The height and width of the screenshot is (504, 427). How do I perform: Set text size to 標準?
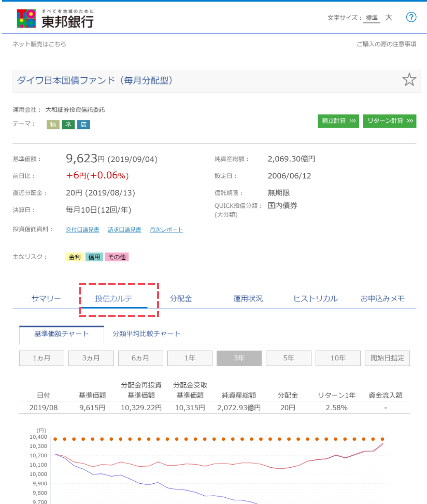click(x=372, y=18)
